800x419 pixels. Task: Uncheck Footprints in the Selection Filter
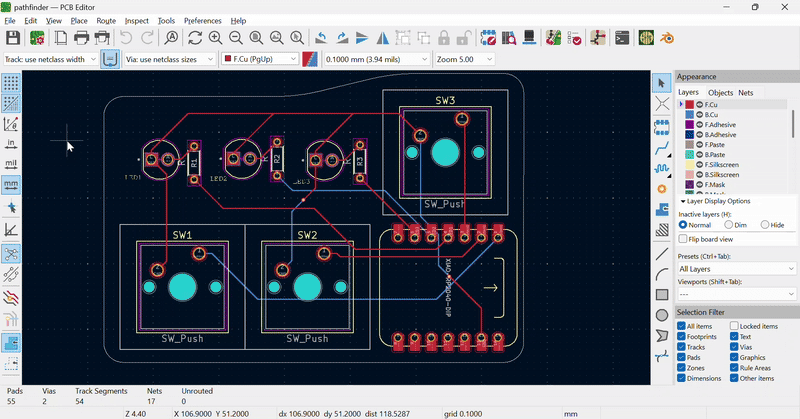pyautogui.click(x=682, y=337)
